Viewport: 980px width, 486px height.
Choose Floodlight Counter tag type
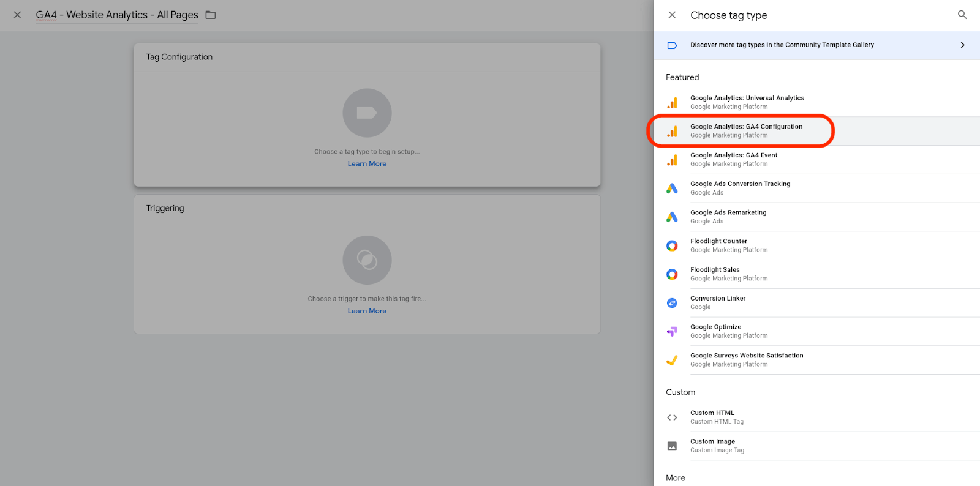[x=816, y=246]
